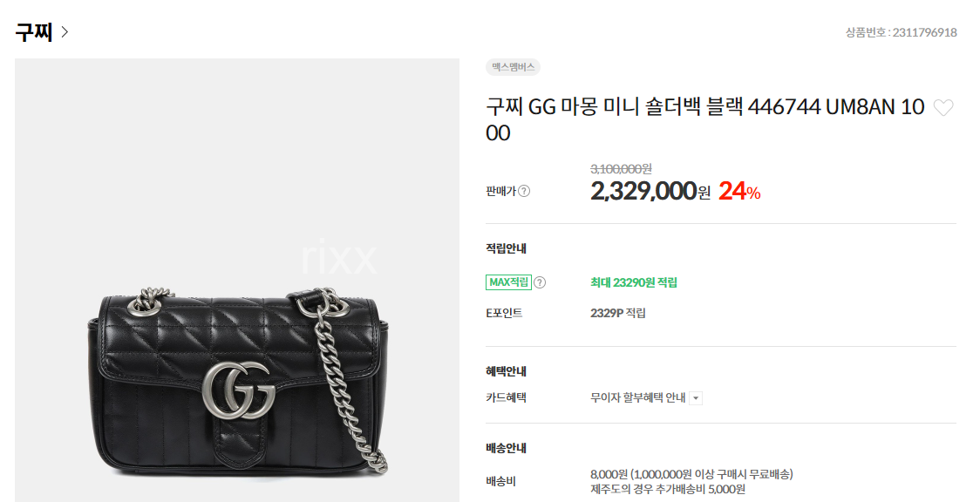Screen dimensions: 980x502
Task: Click the 카드혜택 label
Action: point(506,397)
